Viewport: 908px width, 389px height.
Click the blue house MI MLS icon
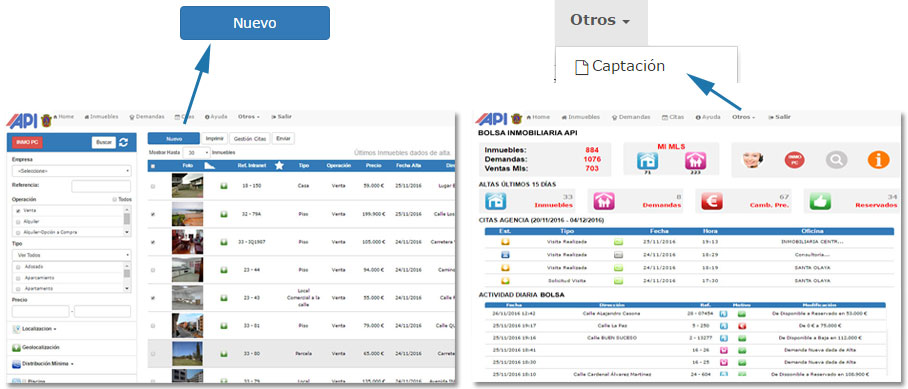point(648,161)
